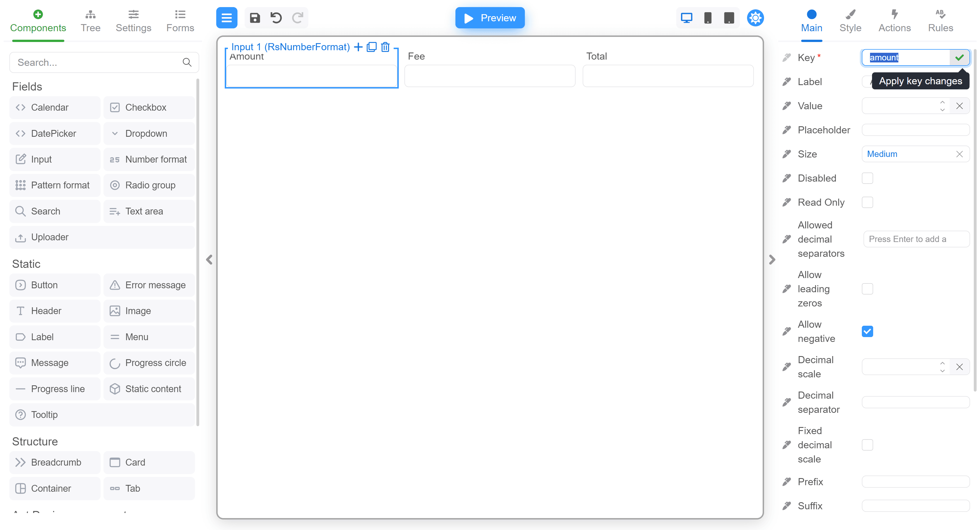Collapse the right properties panel arrow
This screenshot has height=530, width=980.
tap(772, 260)
